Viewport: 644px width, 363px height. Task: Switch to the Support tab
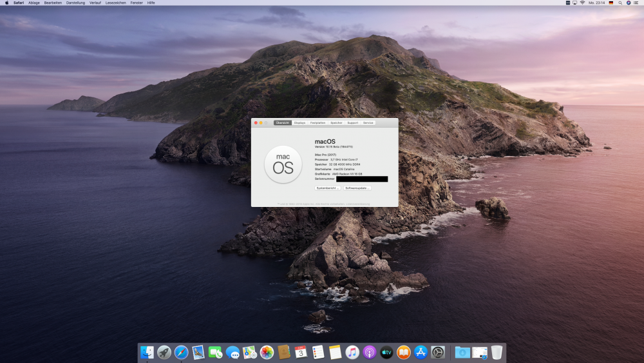click(x=353, y=123)
